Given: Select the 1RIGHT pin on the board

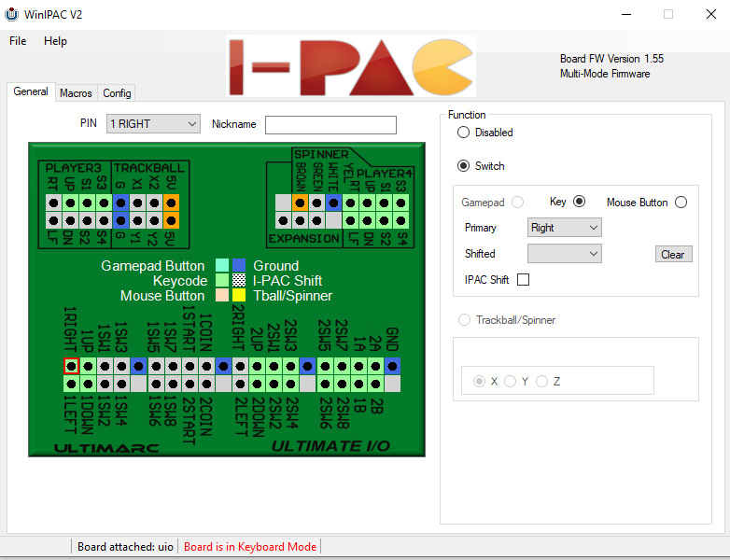Looking at the screenshot, I should tap(71, 367).
